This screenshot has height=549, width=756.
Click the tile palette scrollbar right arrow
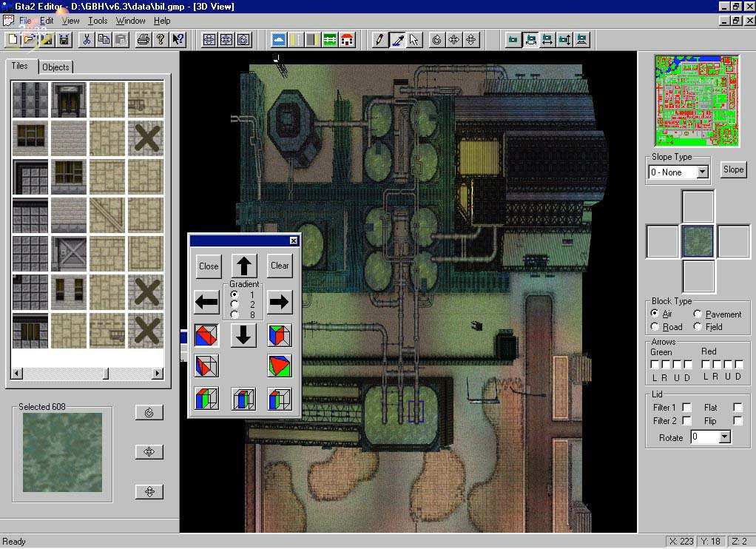(158, 374)
